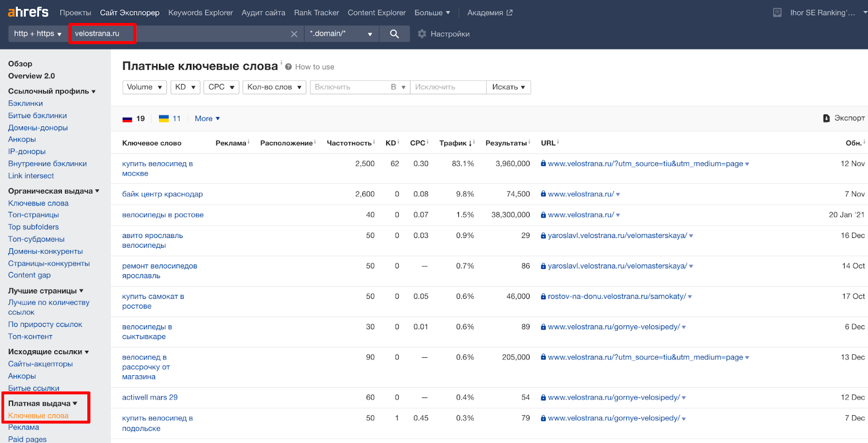Click the URL column info icon
This screenshot has height=443, width=868.
pyautogui.click(x=558, y=142)
